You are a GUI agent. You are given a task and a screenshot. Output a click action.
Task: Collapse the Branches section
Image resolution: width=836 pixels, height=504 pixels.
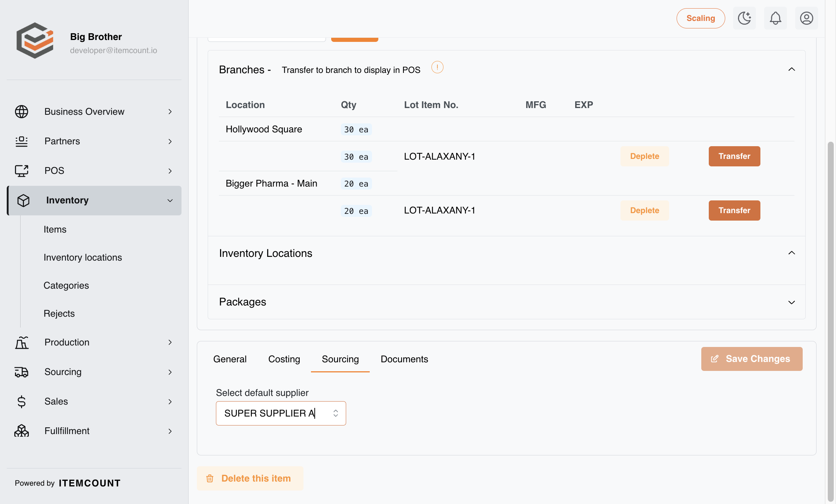[x=791, y=70]
